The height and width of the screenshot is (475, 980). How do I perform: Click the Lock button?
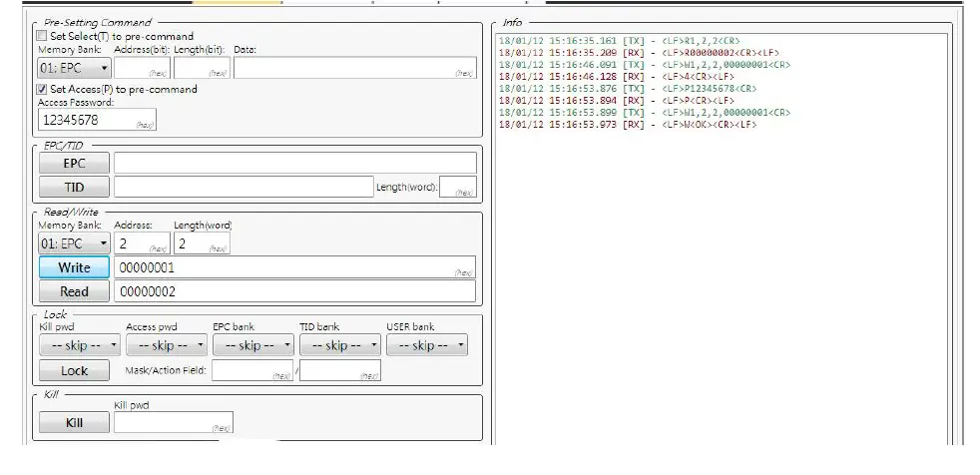click(x=74, y=370)
